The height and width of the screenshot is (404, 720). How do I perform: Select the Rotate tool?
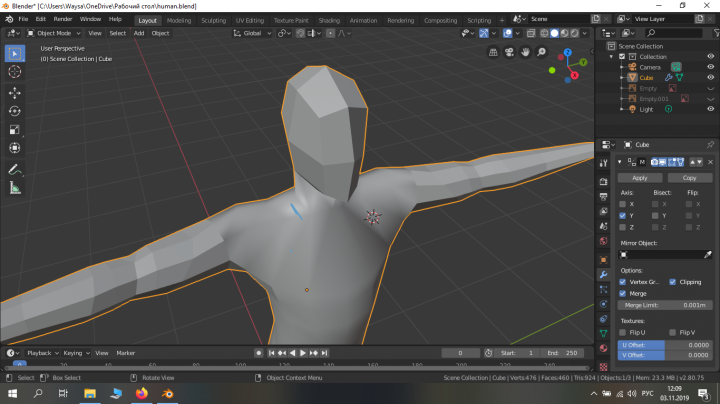(15, 111)
